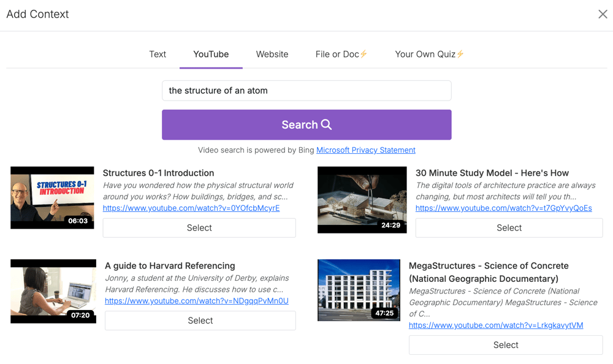
Task: Stay on the YouTube tab
Action: [211, 54]
